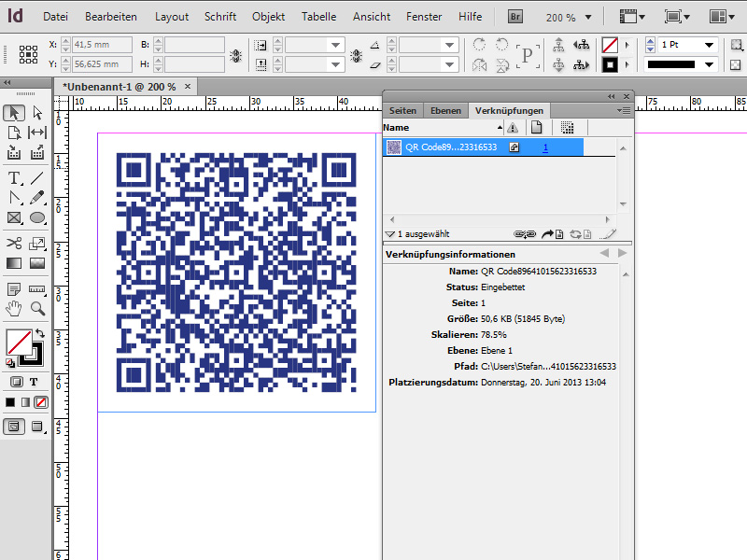Click the page 1 link for QR Code entry
Screen dimensions: 747x560
(545, 147)
